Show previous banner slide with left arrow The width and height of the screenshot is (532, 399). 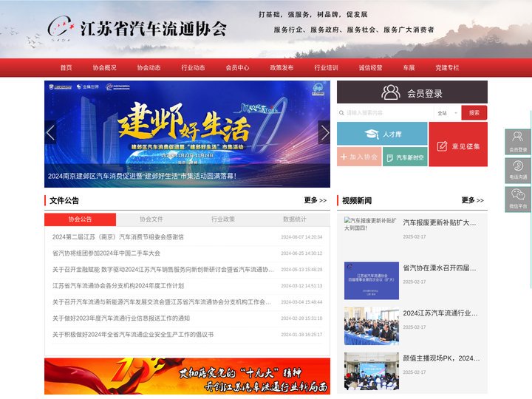tap(50, 132)
